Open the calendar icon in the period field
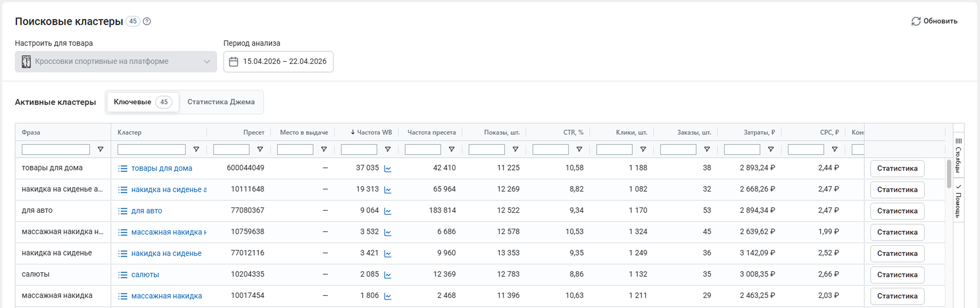The width and height of the screenshot is (980, 308). 234,62
